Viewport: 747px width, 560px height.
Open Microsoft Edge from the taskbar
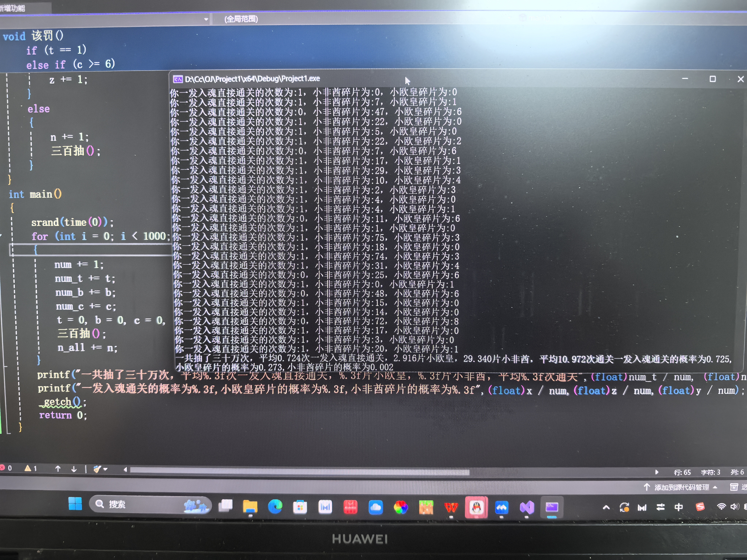pos(275,507)
